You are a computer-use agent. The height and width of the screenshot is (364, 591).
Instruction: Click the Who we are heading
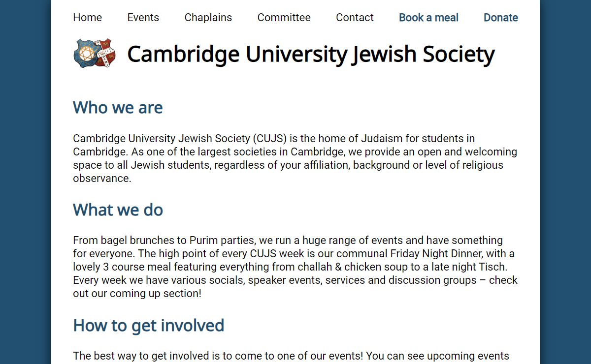point(118,107)
